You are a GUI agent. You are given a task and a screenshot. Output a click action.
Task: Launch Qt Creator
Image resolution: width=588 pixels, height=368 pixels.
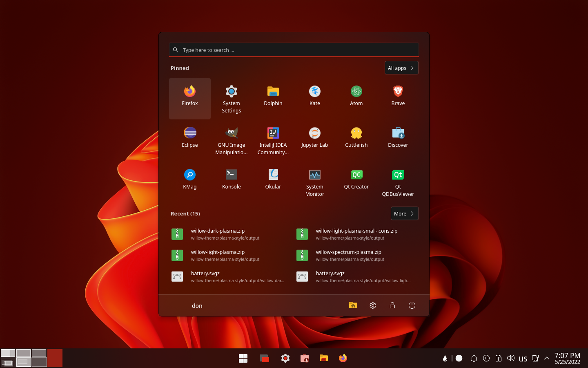[356, 182]
